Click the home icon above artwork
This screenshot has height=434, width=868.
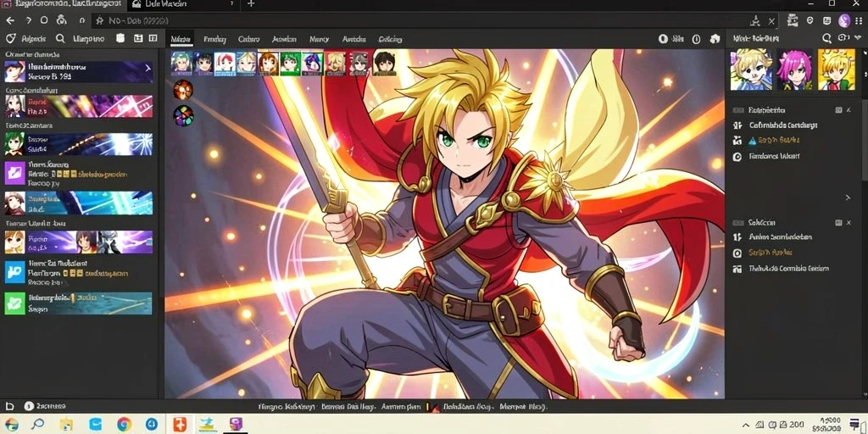pos(715,39)
